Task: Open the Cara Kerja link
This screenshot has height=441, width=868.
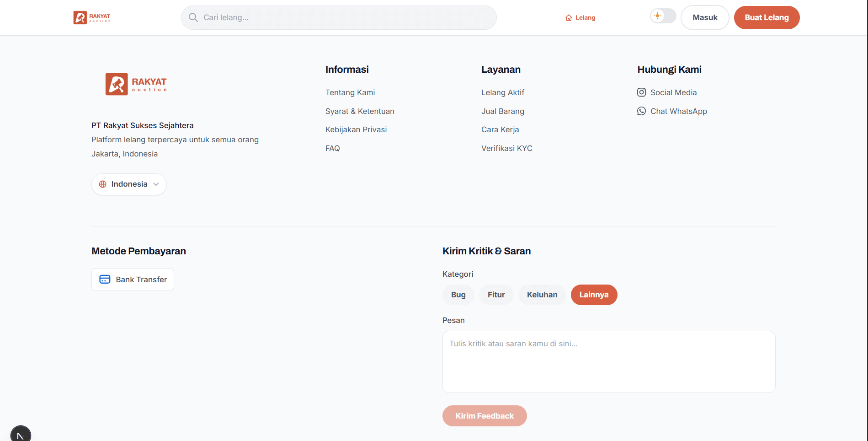Action: 500,129
